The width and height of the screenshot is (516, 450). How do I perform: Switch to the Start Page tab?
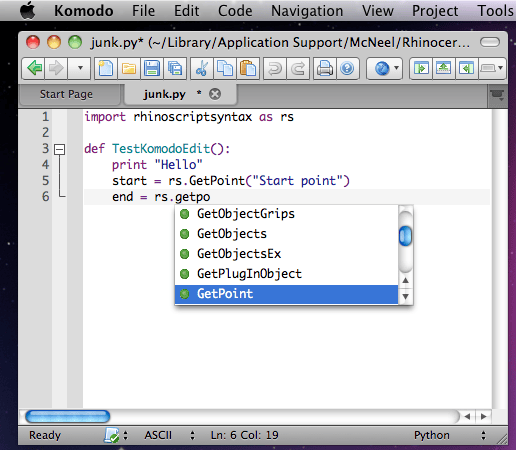66,94
